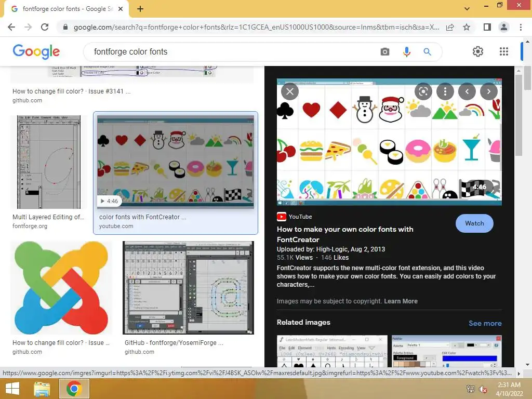View site security lock info
The width and height of the screenshot is (532, 399).
coord(65,27)
